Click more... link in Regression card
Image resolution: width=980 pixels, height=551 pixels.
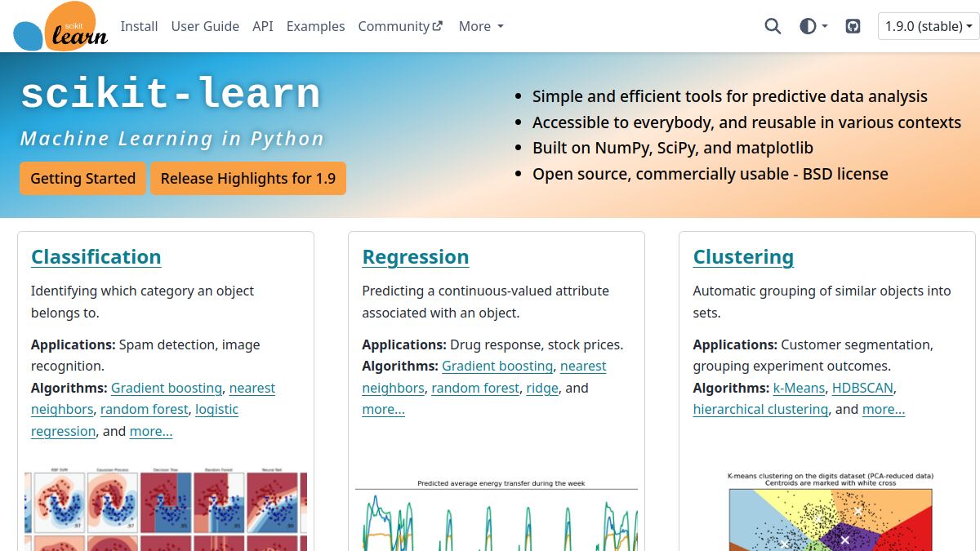[x=383, y=409]
